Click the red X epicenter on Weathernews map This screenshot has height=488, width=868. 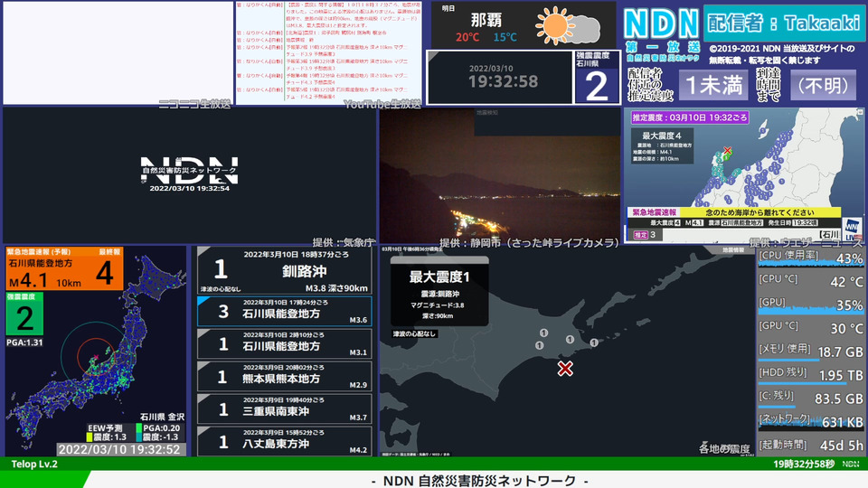[x=727, y=151]
